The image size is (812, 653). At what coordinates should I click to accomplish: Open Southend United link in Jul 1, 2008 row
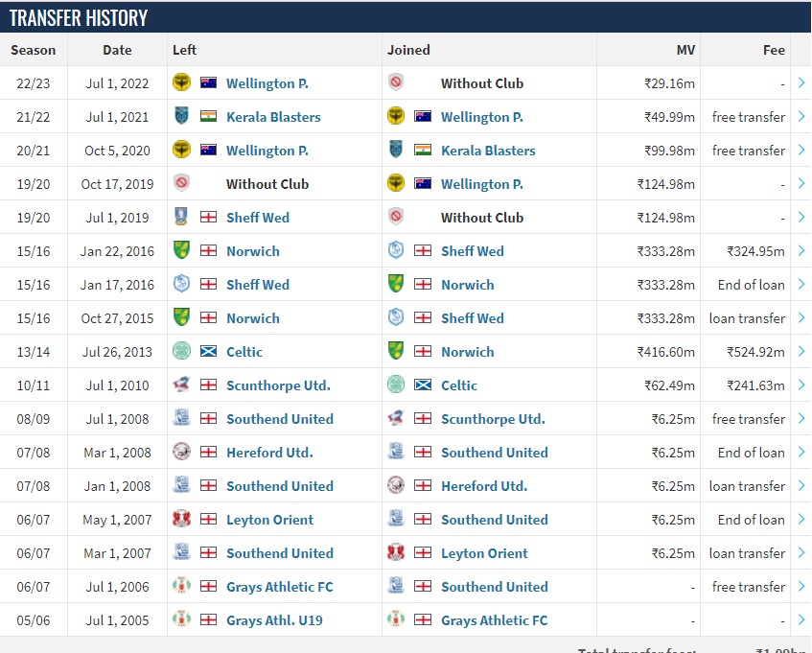click(x=280, y=419)
